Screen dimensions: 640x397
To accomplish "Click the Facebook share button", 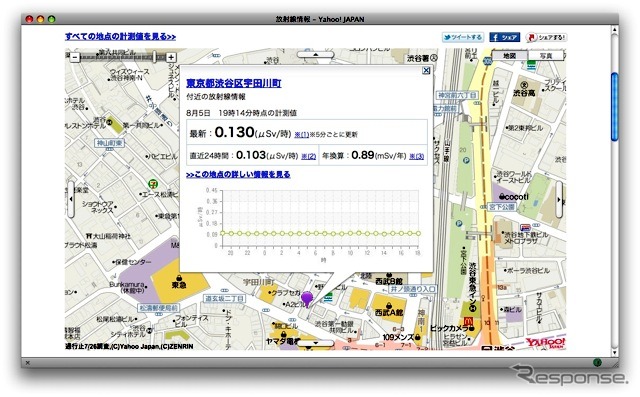I will click(x=504, y=38).
